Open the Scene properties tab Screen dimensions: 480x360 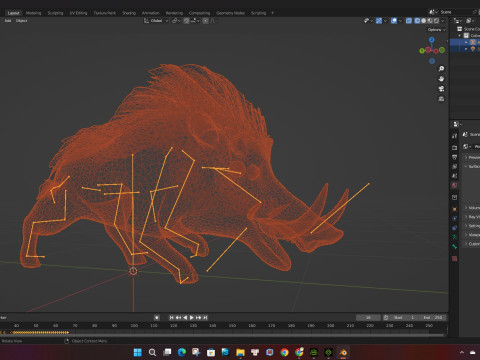tap(454, 176)
